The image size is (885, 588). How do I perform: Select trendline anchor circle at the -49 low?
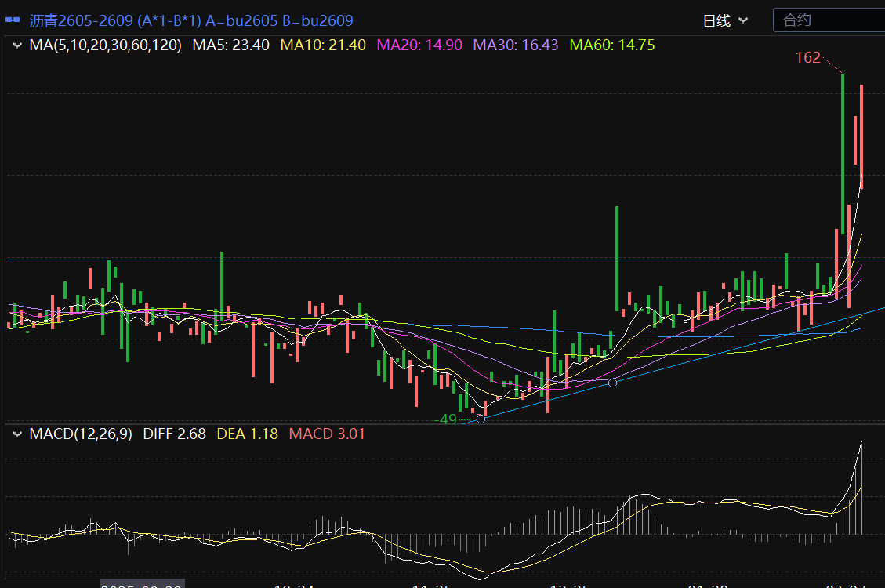point(481,419)
